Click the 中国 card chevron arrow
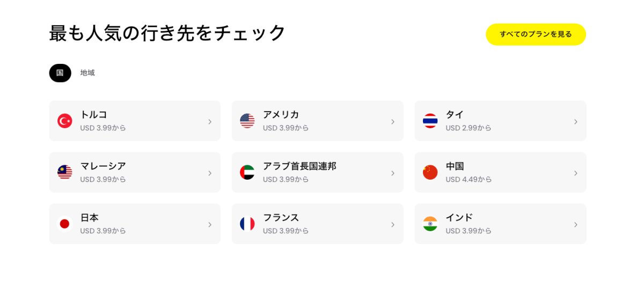The image size is (644, 295). click(x=575, y=173)
